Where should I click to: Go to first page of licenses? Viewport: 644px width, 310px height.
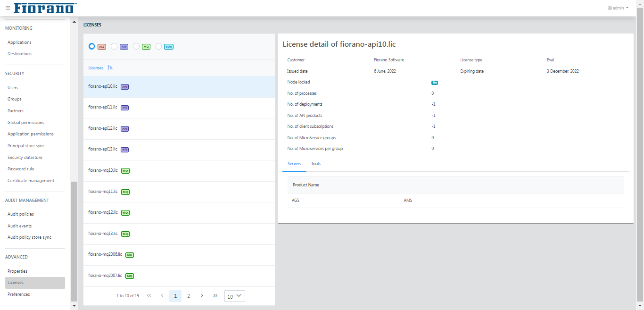149,296
